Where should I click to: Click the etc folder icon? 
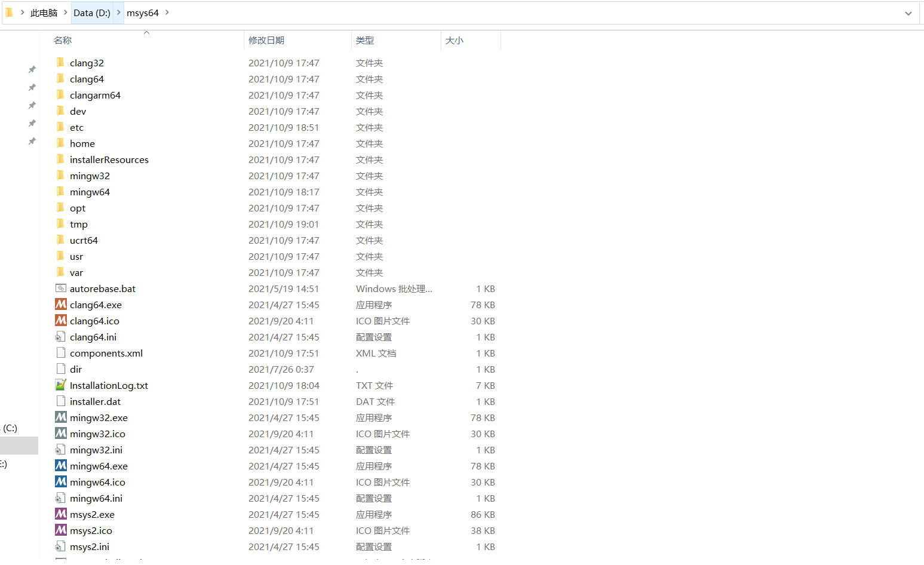(60, 127)
